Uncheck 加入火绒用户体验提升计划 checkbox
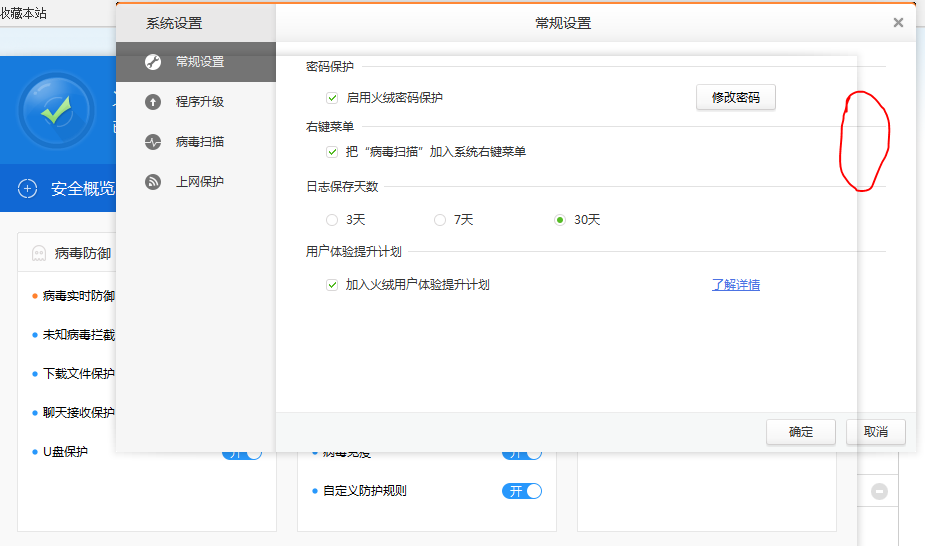Viewport: 925px width, 546px height. point(332,285)
